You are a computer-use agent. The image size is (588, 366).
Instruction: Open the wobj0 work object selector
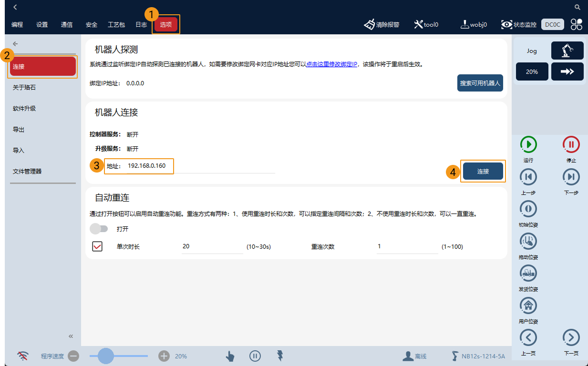click(x=474, y=24)
